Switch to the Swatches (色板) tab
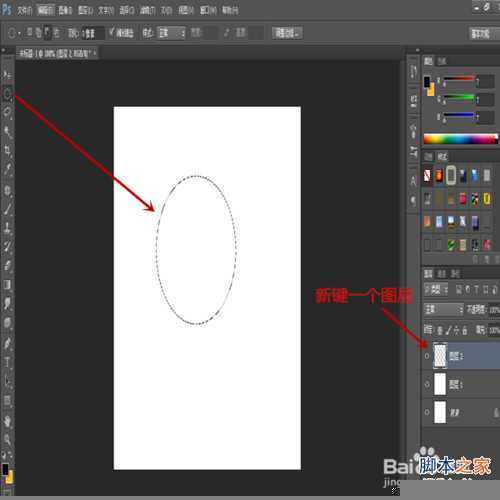500x500 pixels. [x=442, y=61]
